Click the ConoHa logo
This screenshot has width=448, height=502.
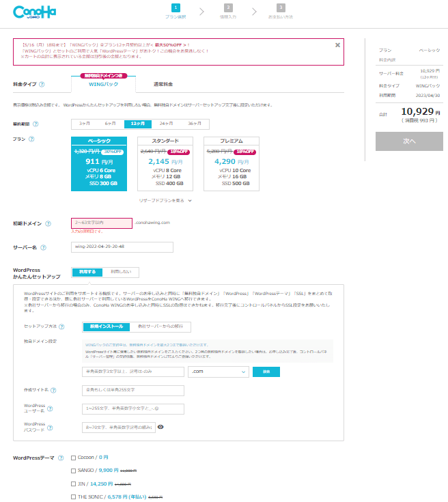(x=35, y=12)
